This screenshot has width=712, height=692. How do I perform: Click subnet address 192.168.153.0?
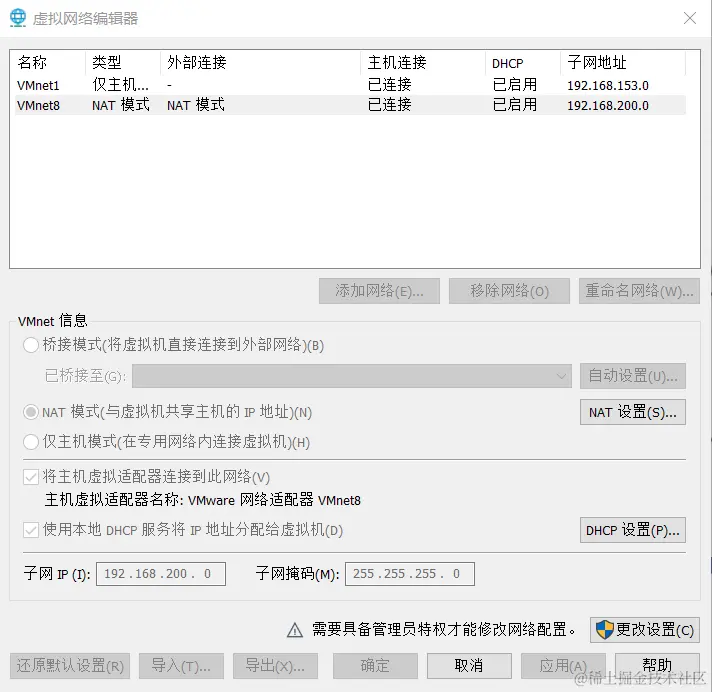(x=608, y=85)
